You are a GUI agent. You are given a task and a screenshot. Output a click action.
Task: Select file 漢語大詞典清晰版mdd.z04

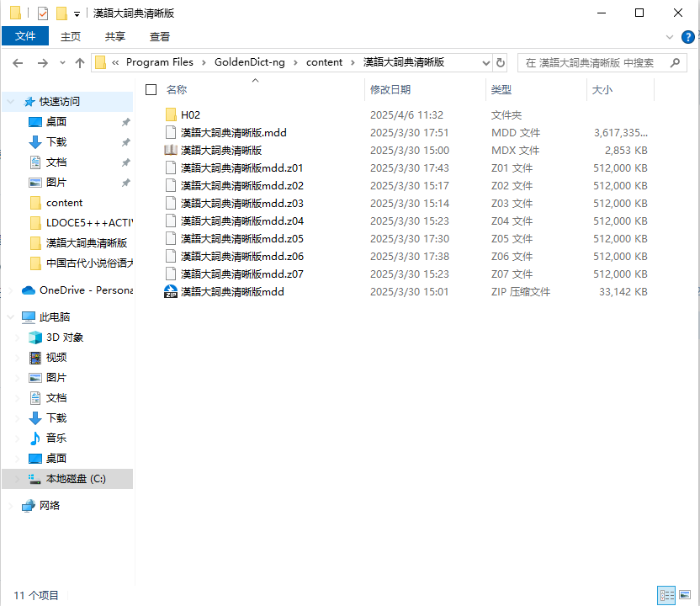click(242, 221)
